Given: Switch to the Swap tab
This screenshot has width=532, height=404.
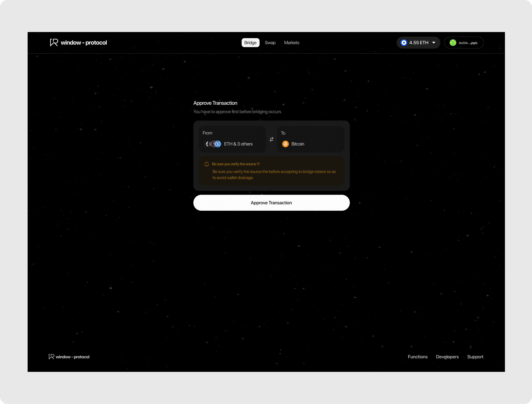Looking at the screenshot, I should point(270,43).
